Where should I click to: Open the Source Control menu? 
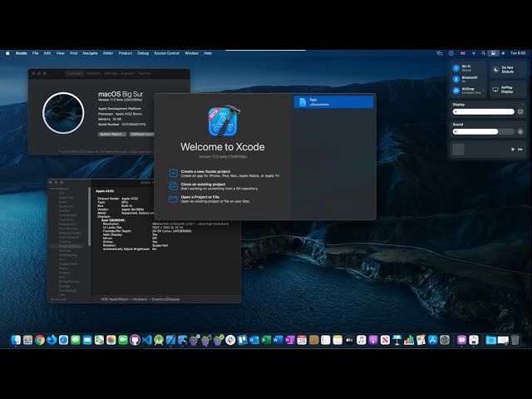tap(166, 53)
